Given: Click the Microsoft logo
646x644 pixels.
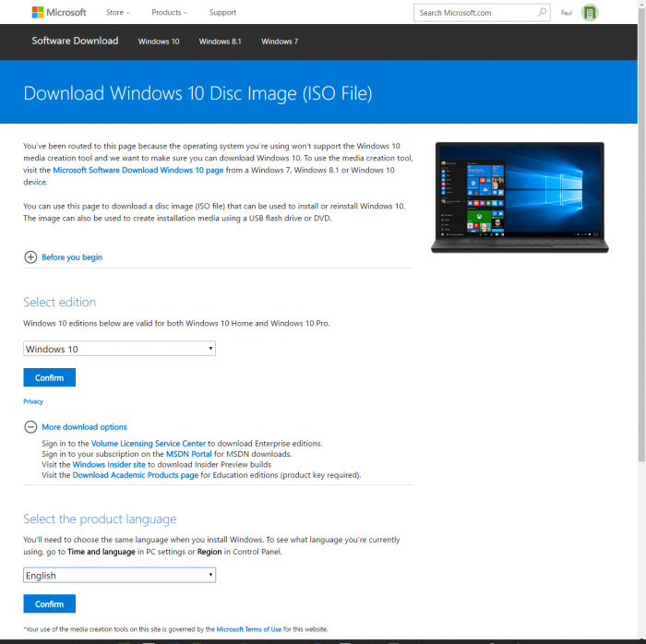Looking at the screenshot, I should point(59,12).
